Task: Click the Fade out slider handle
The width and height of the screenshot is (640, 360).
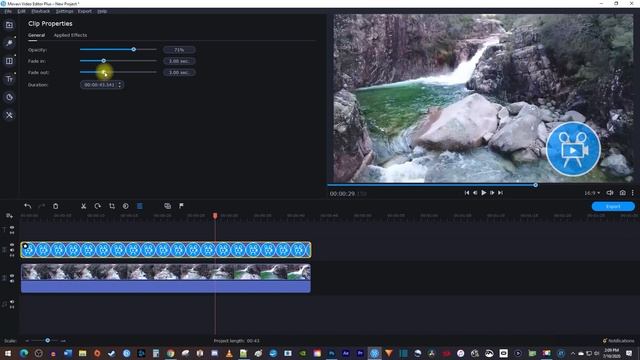Action: coord(104,72)
